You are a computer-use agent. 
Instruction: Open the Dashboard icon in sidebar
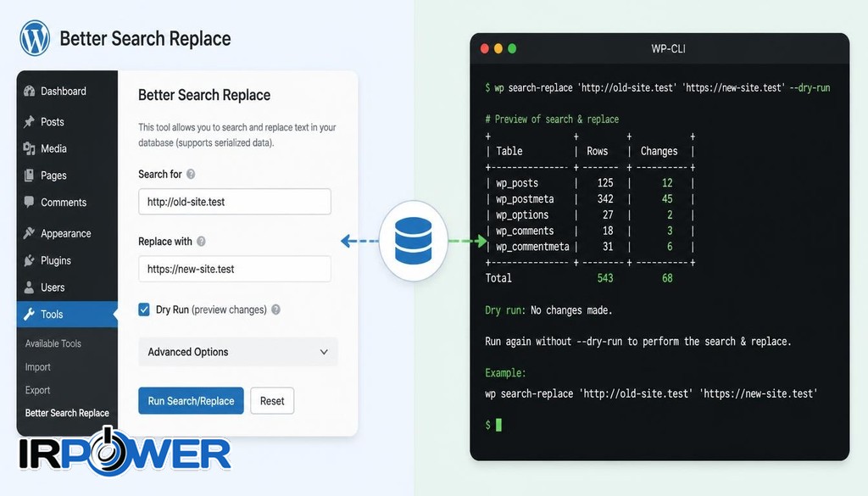30,92
